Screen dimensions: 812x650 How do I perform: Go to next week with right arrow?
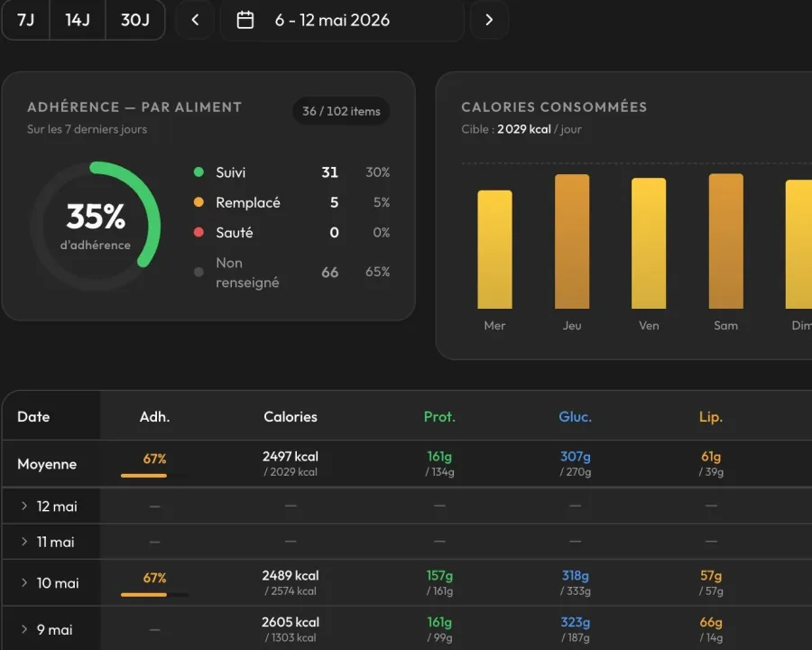coord(489,20)
